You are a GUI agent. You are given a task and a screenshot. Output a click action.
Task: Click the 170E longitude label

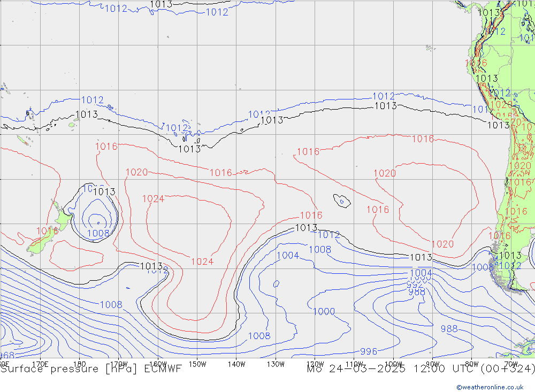pyautogui.click(x=40, y=364)
